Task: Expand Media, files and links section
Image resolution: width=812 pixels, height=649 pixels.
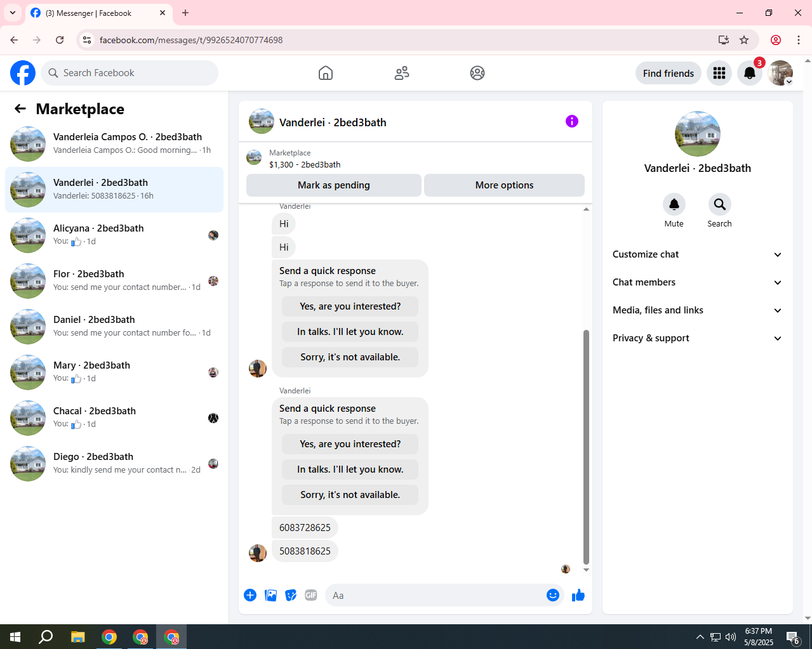Action: click(698, 310)
